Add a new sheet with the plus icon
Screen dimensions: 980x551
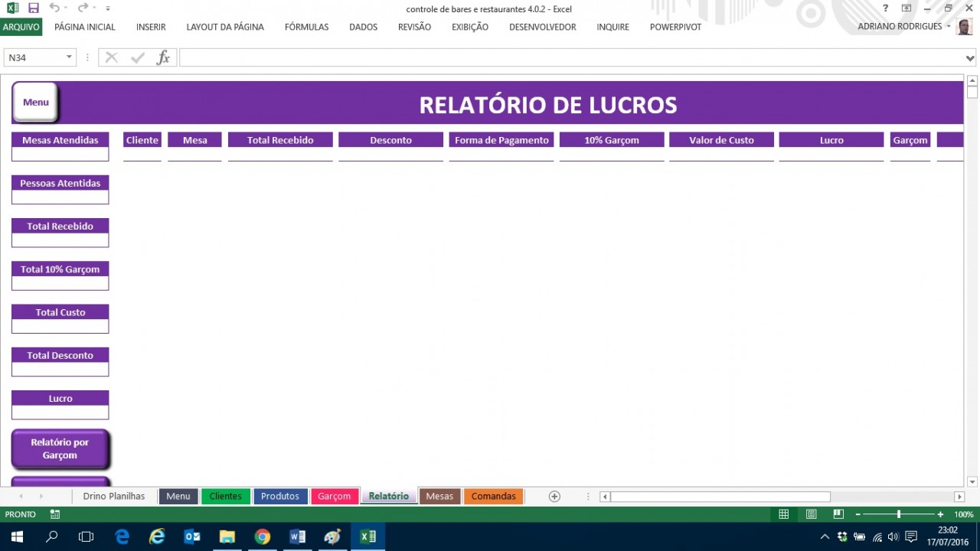point(554,497)
